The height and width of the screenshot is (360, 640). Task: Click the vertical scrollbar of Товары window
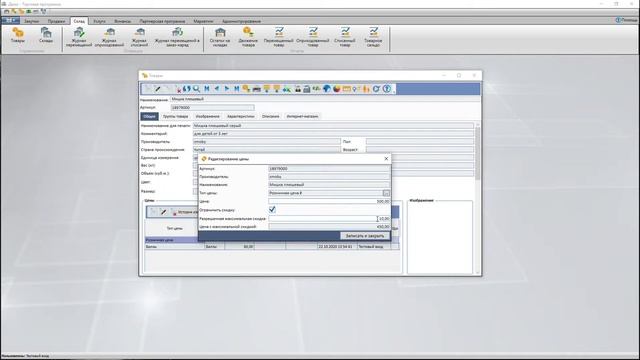pos(478,198)
